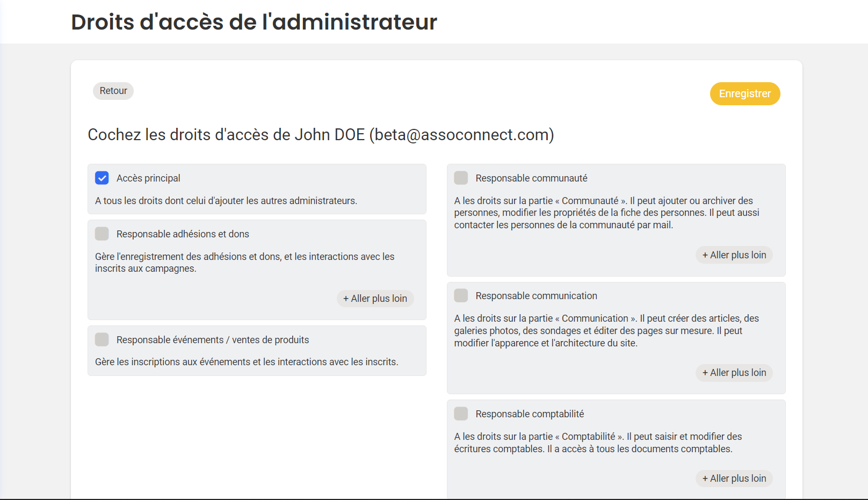The height and width of the screenshot is (500, 868).
Task: Click the Responsable communication label text
Action: tap(536, 296)
